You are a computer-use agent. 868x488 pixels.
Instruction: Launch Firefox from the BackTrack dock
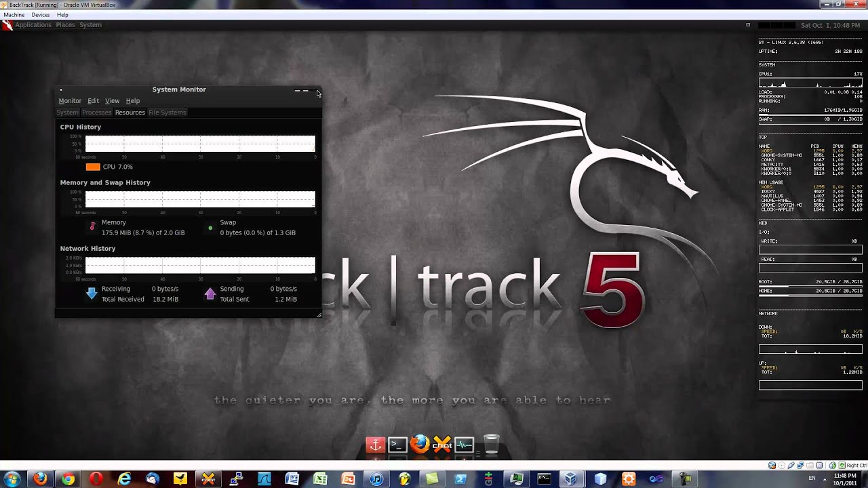click(420, 444)
